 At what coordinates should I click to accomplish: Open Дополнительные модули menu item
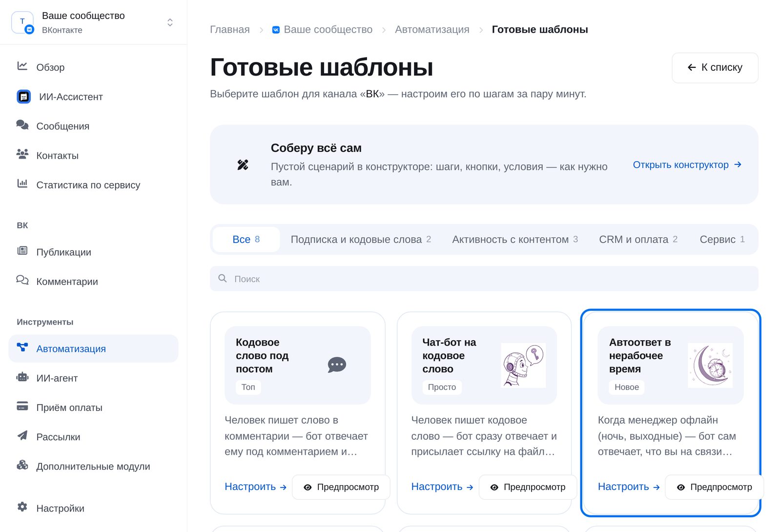[93, 466]
